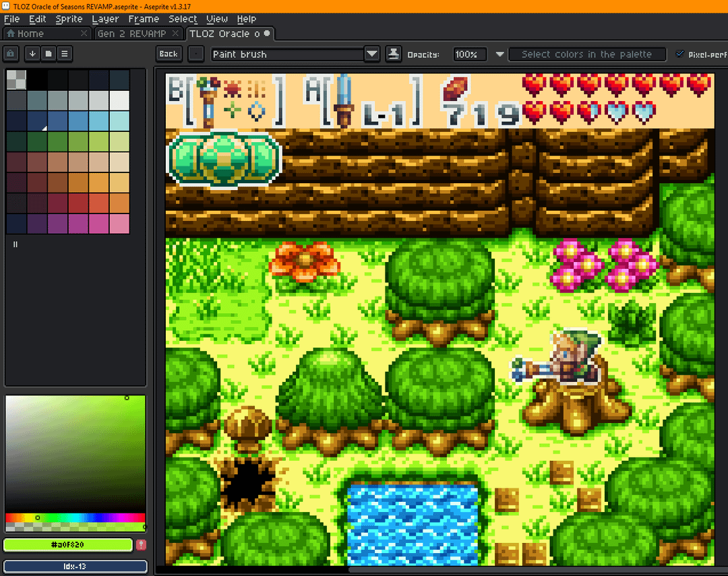
Task: Open the Layer menu
Action: (105, 19)
